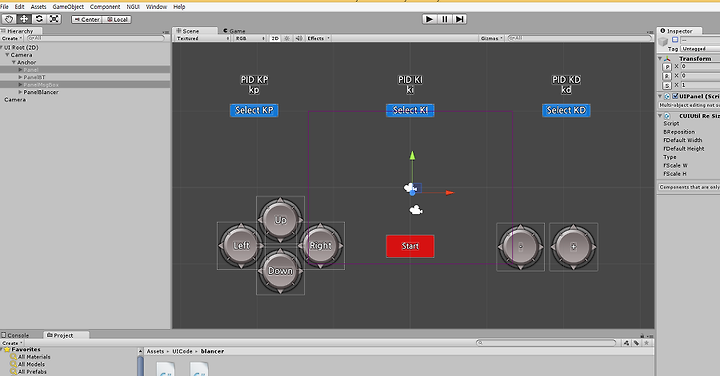
Task: Click the upper camera gizmo in scene
Action: [x=409, y=187]
